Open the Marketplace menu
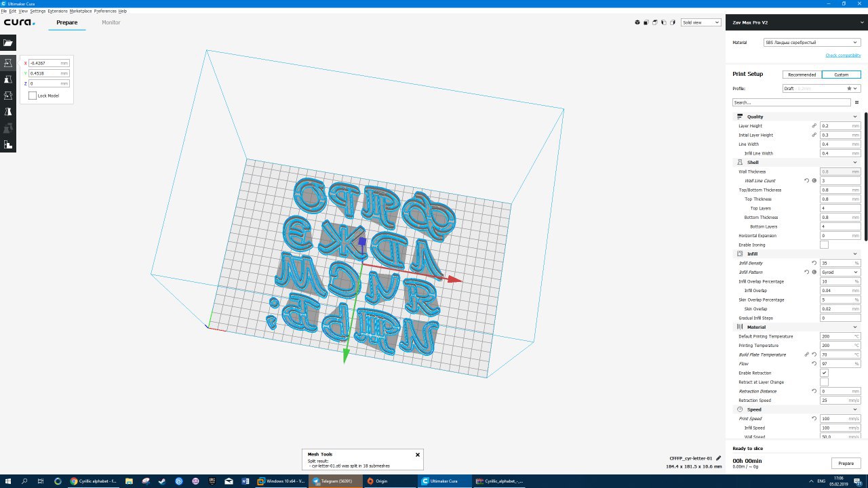 click(81, 11)
